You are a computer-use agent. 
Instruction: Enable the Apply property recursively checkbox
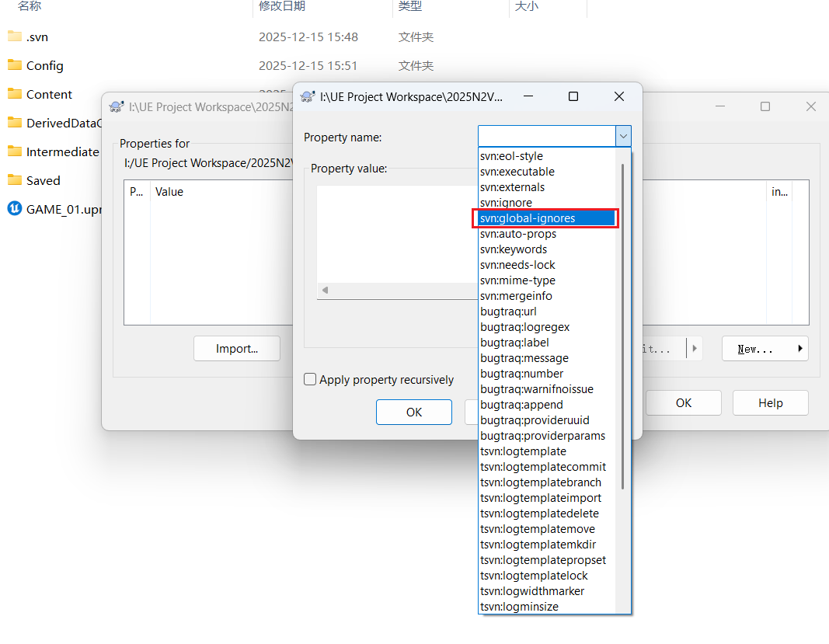point(310,379)
